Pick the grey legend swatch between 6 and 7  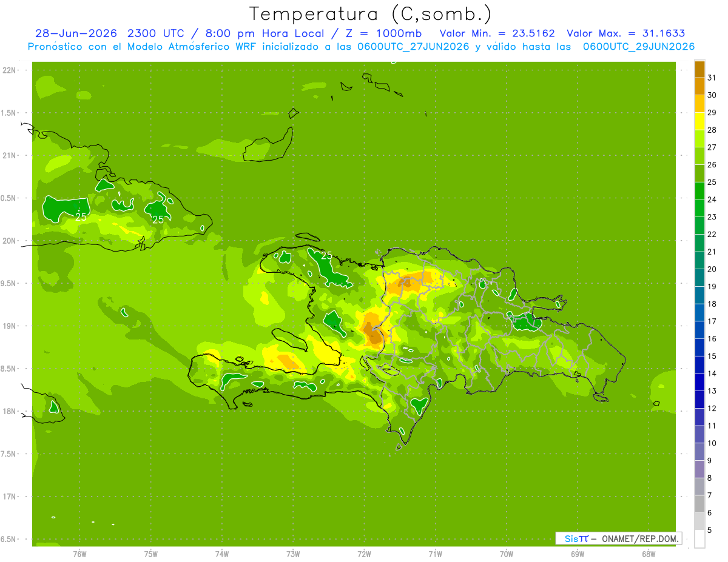coord(699,504)
